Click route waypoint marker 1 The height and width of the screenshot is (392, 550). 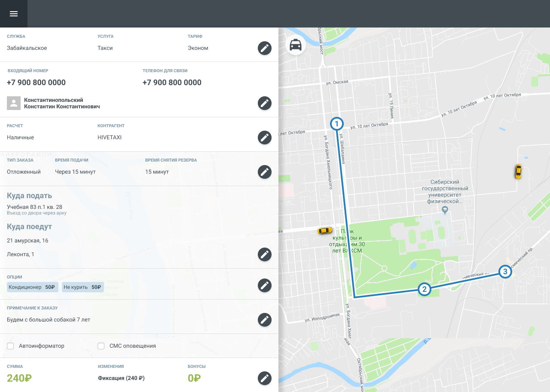point(337,124)
